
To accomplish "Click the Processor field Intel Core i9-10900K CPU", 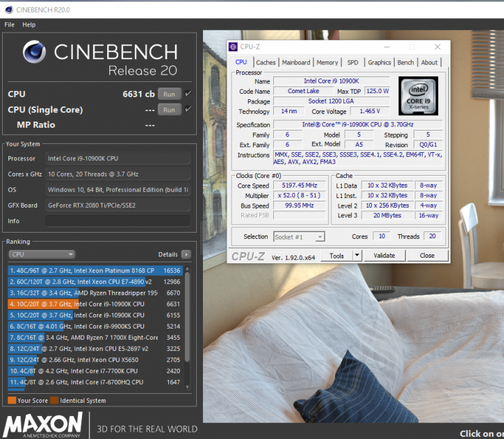I will coord(118,158).
